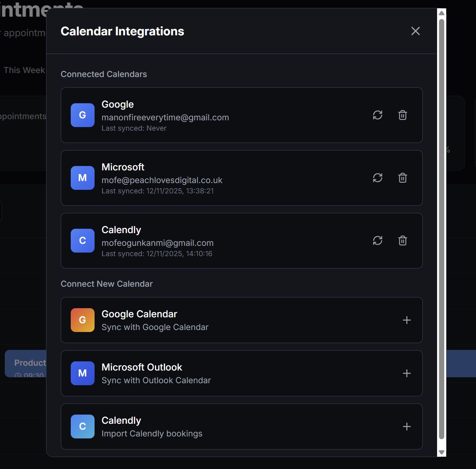Click the orange Google Calendar badge
Viewport: 476px width, 469px height.
[x=82, y=320]
